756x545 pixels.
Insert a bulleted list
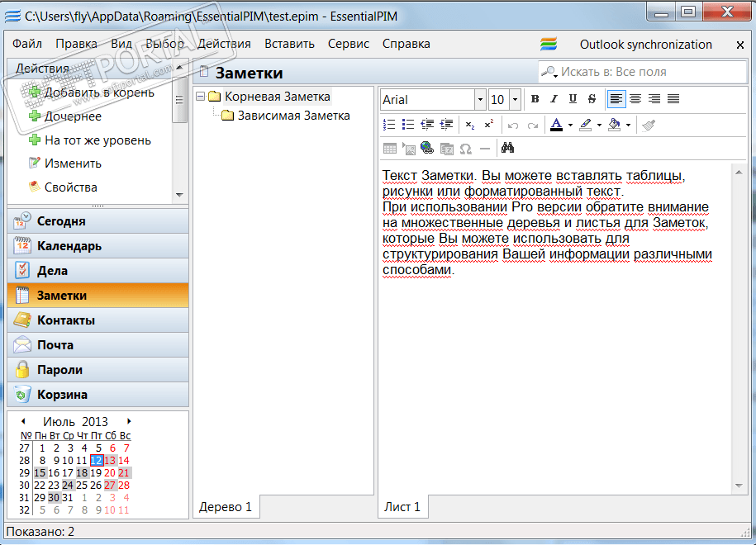coord(408,125)
